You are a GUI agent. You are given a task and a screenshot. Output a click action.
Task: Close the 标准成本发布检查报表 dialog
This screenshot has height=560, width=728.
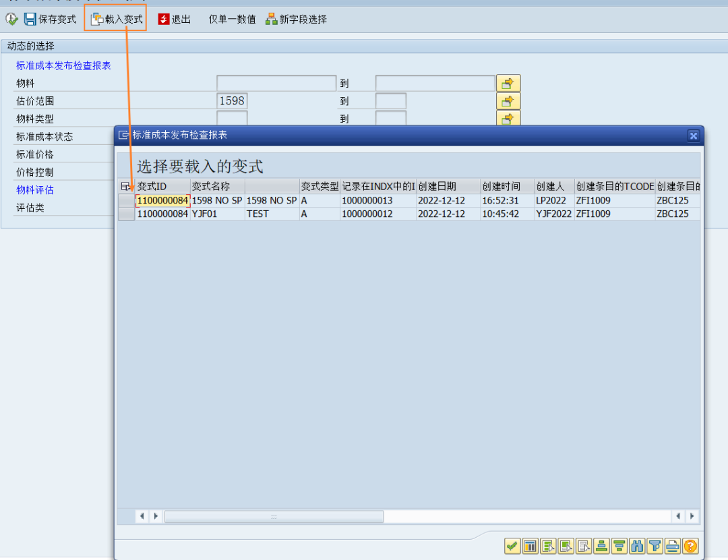[x=693, y=135]
